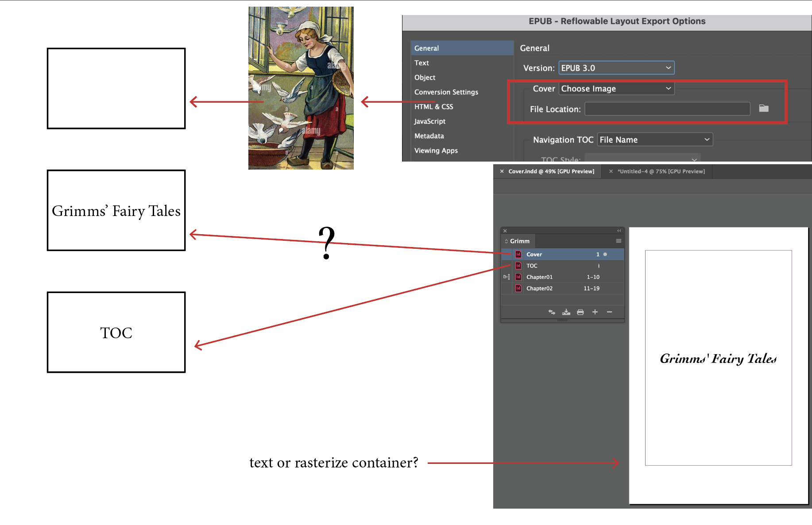
Task: Select Viewing Apps in export options sidebar
Action: 436,151
